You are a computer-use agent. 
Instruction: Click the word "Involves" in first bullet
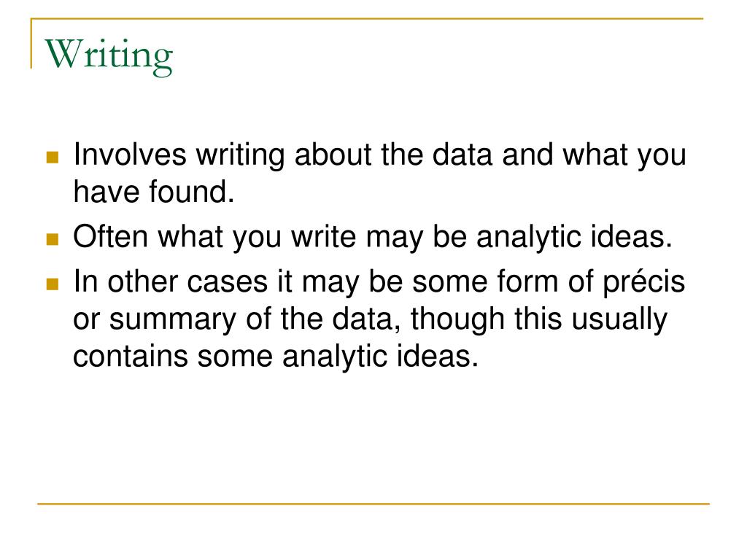tap(130, 155)
